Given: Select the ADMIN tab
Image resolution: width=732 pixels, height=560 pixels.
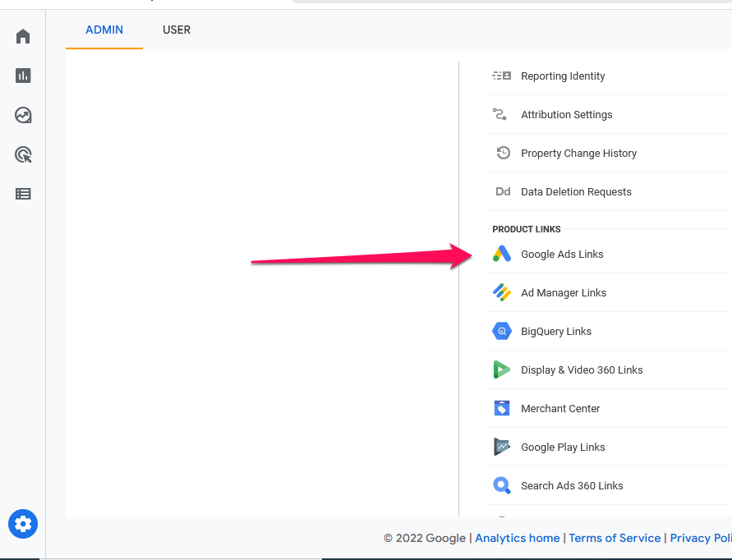Looking at the screenshot, I should 104,30.
